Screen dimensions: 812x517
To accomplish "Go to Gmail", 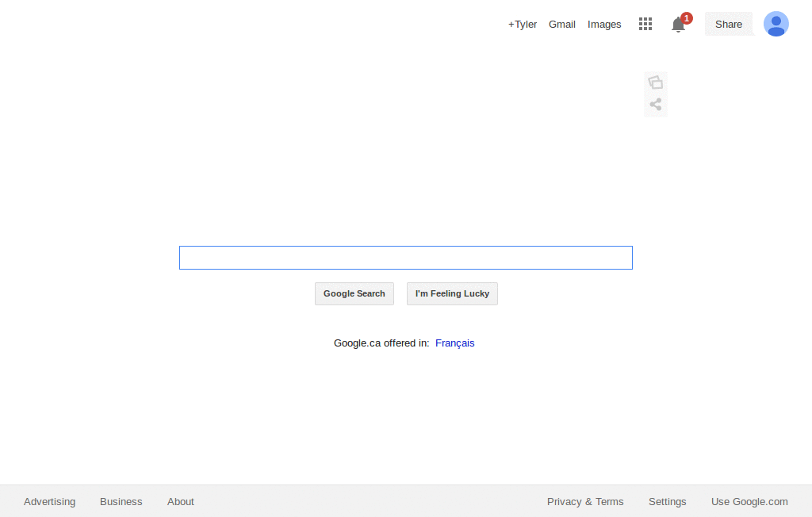I will point(562,25).
